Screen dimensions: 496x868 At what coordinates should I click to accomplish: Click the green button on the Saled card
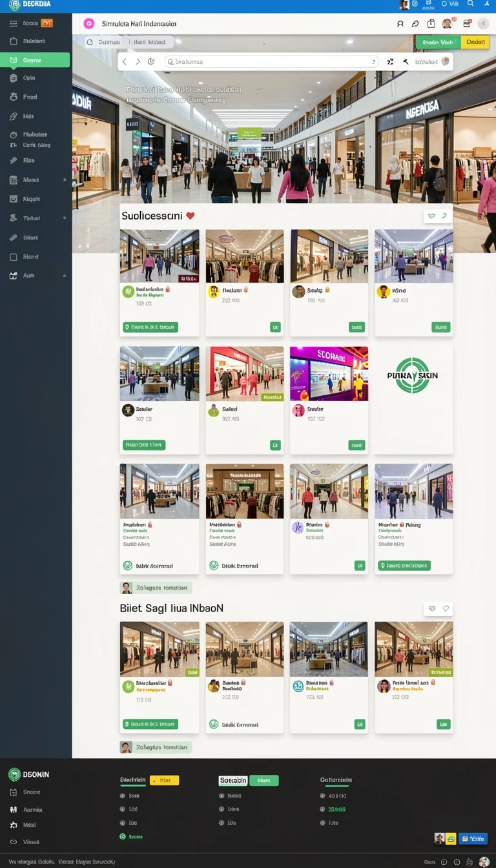click(275, 445)
